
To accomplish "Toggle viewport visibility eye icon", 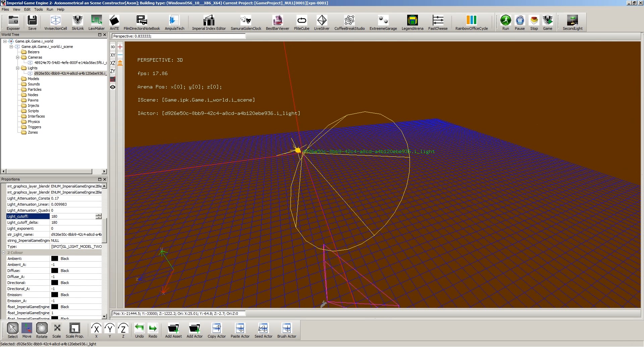I will pos(113,87).
